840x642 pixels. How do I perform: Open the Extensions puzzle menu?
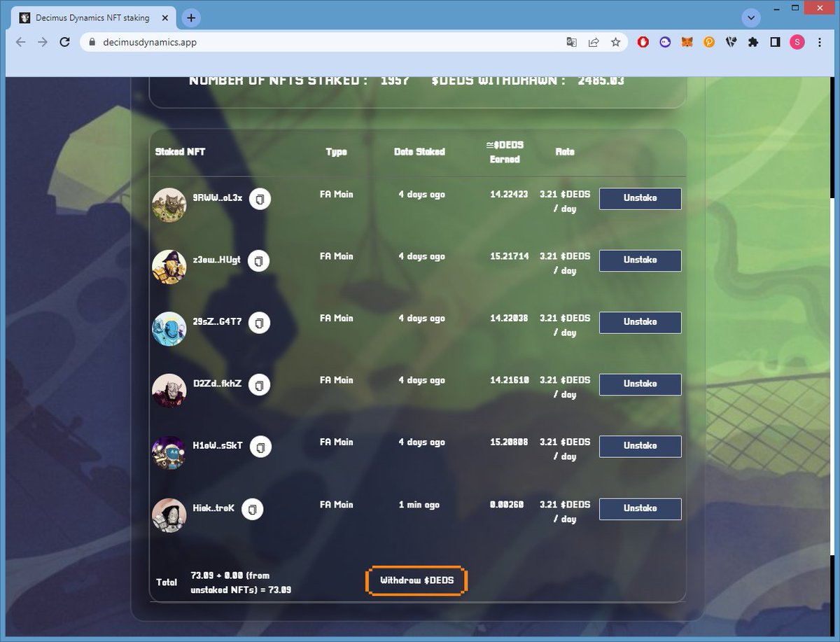752,42
